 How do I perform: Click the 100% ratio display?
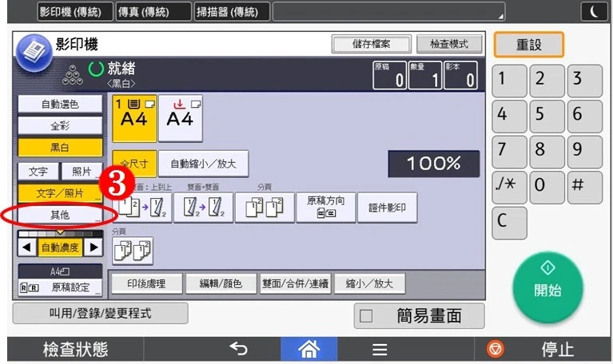(x=433, y=164)
